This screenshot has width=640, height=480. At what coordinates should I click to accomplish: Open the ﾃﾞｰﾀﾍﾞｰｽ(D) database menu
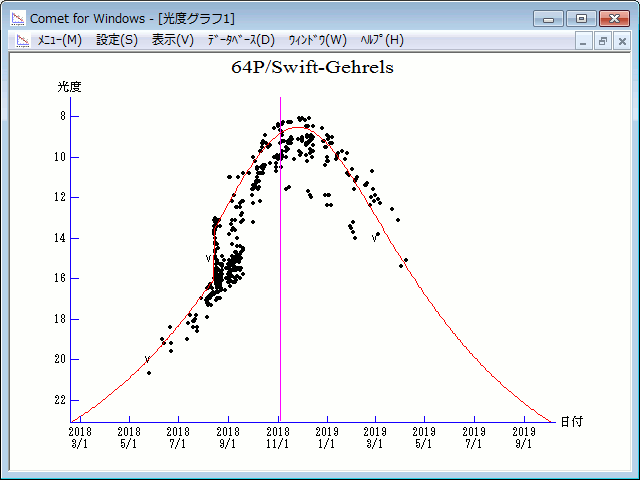click(x=240, y=40)
